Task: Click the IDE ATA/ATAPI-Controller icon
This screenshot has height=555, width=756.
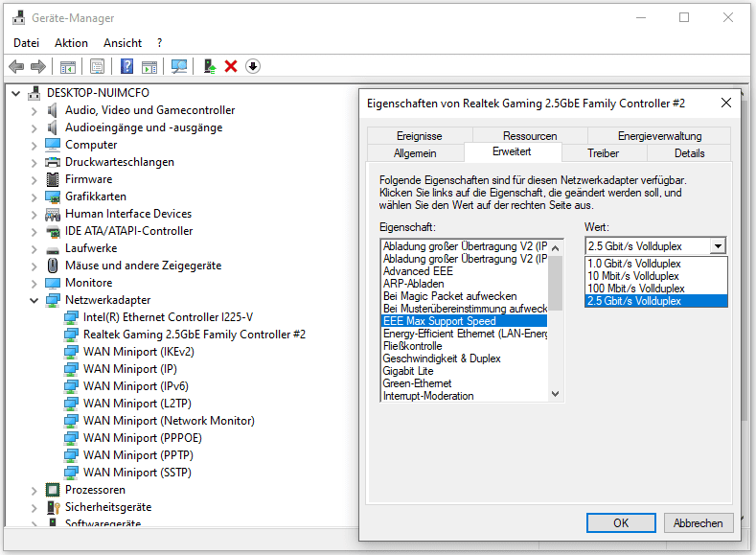Action: click(53, 231)
